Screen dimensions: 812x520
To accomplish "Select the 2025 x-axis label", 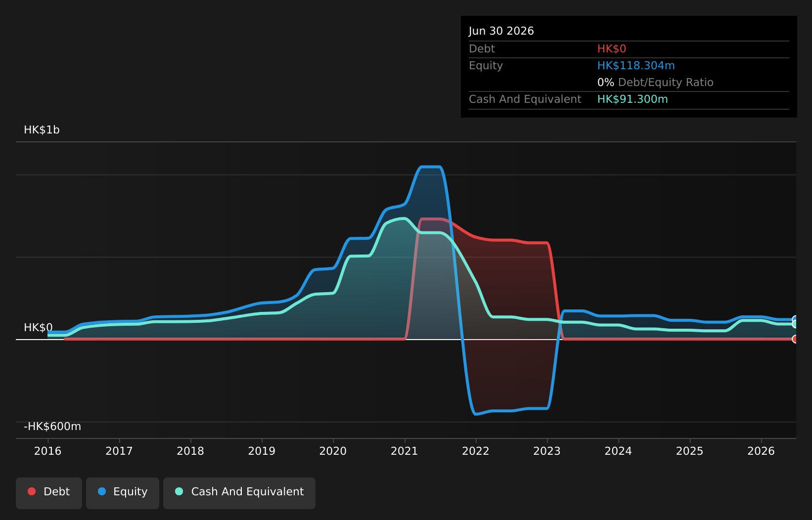I will [x=690, y=451].
